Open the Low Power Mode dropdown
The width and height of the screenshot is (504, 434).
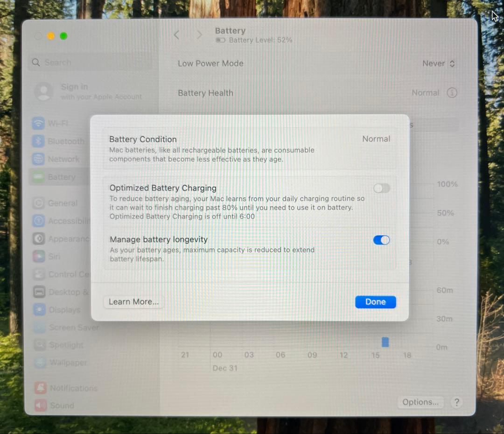pos(438,63)
